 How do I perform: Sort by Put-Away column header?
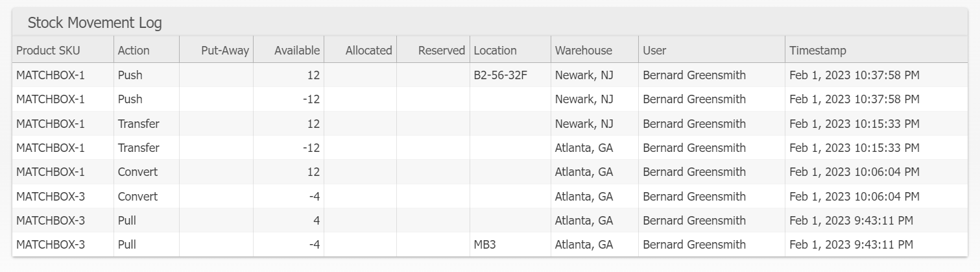point(225,50)
